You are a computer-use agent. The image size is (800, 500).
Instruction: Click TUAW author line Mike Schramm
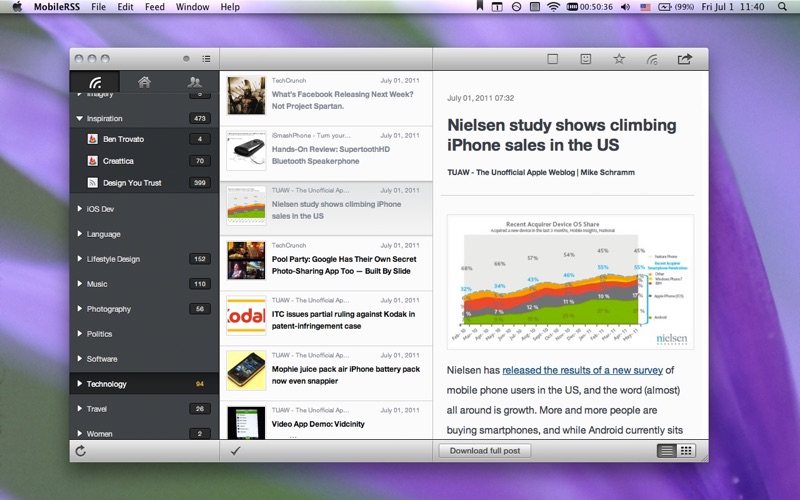(541, 172)
